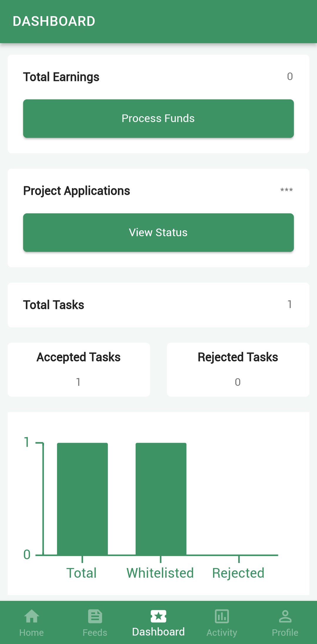The width and height of the screenshot is (317, 644).
Task: Click the Total bar in chart
Action: coord(82,499)
